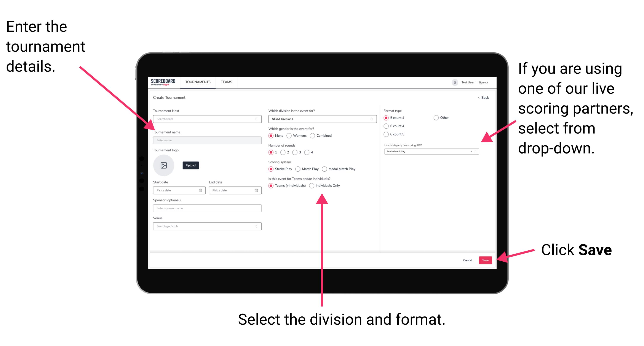The height and width of the screenshot is (346, 644).
Task: Click the end date calendar icon
Action: click(256, 190)
